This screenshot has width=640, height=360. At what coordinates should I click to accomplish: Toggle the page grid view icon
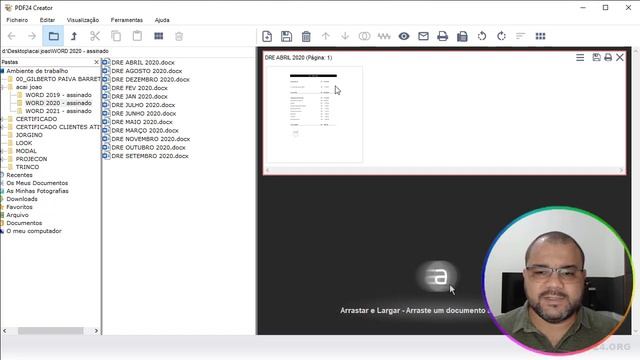[x=540, y=36]
